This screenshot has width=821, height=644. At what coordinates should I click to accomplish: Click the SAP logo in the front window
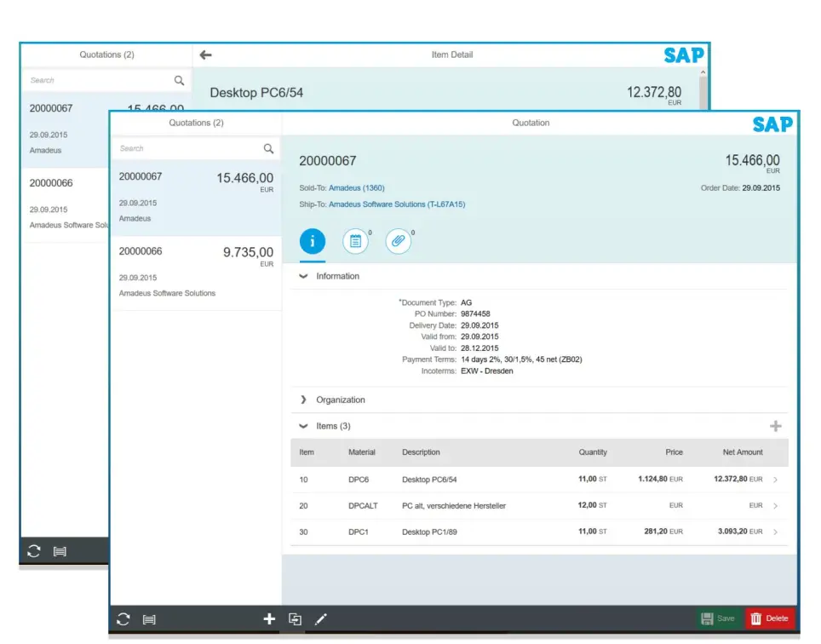(x=772, y=124)
